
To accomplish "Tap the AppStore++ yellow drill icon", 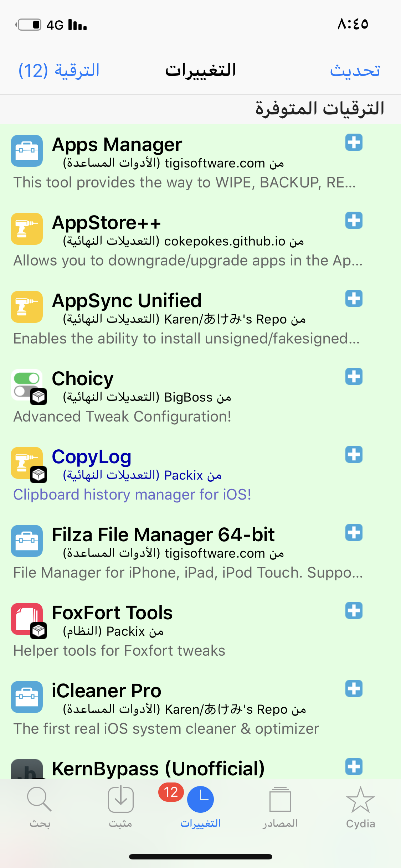I will [x=27, y=229].
